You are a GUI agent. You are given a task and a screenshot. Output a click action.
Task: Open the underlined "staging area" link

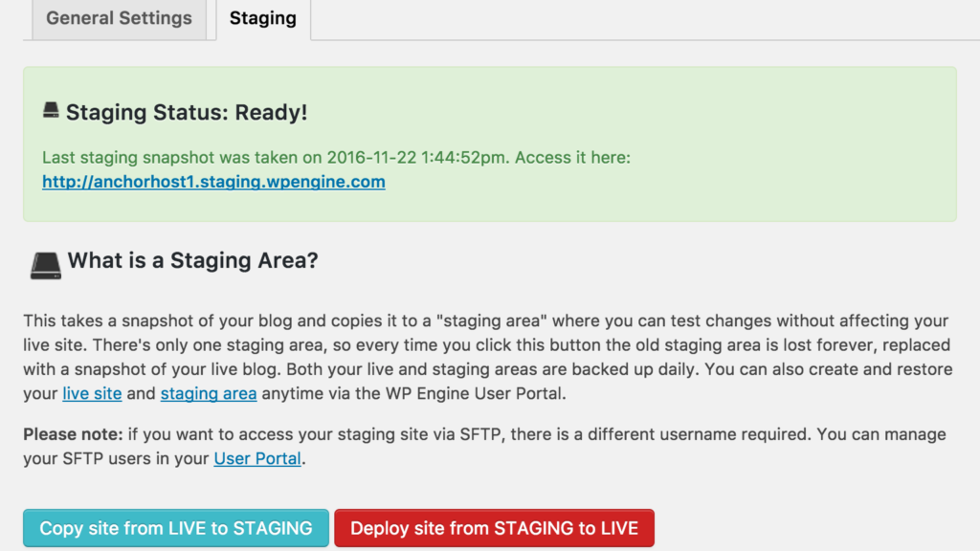209,393
